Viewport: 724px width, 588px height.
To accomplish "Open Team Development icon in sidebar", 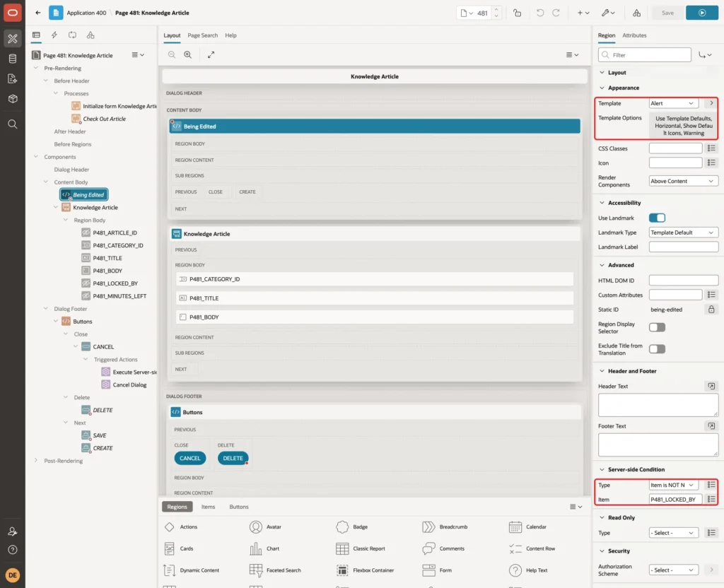I will (13, 79).
